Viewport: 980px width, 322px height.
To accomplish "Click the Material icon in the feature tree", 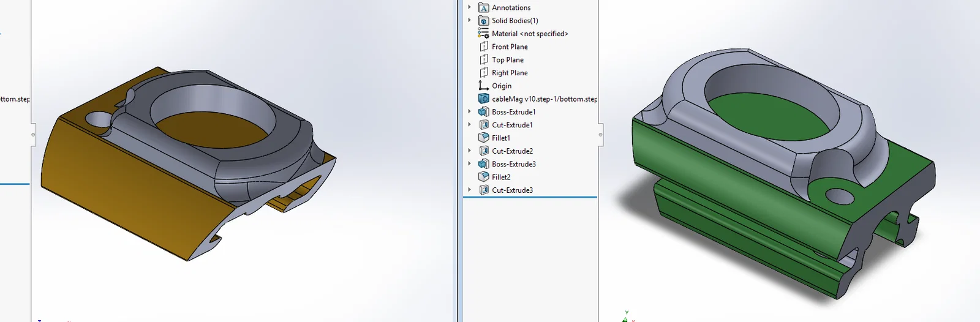I will [x=483, y=34].
